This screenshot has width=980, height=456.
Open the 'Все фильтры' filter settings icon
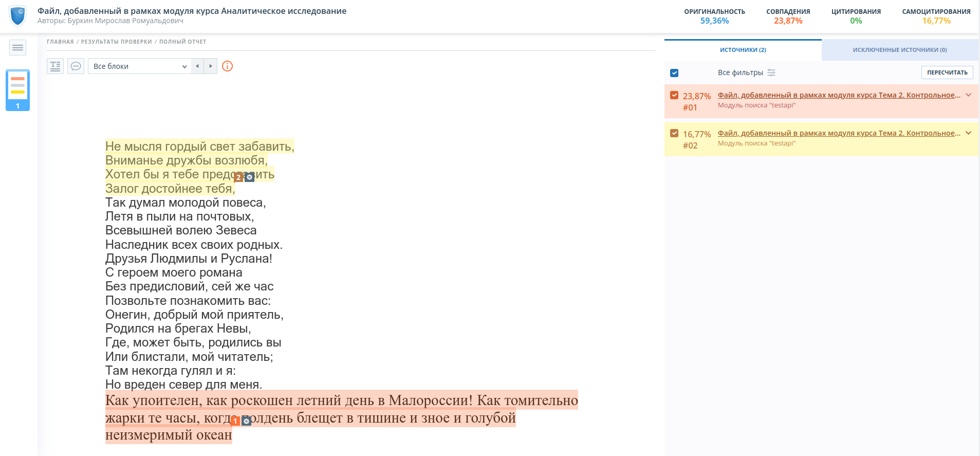click(x=771, y=72)
